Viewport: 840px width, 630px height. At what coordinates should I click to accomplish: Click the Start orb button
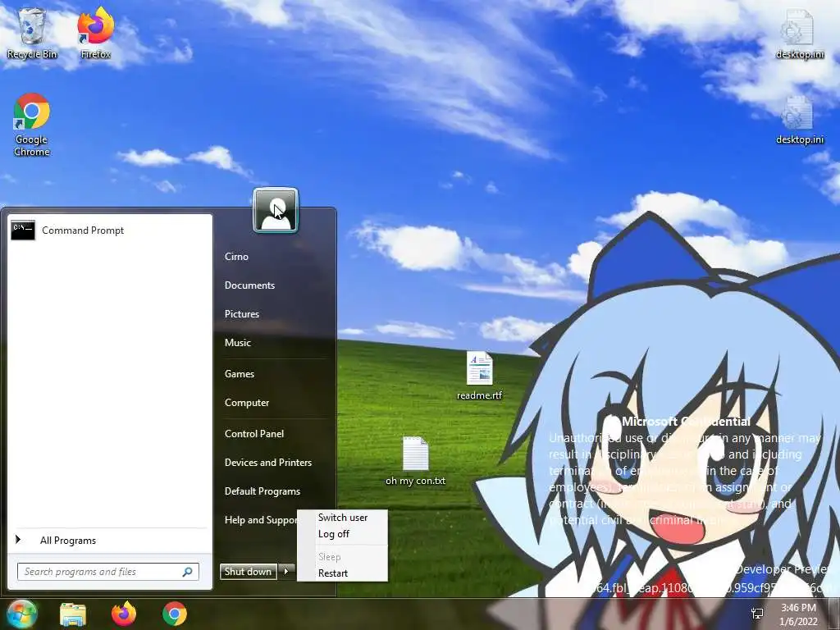(21, 614)
